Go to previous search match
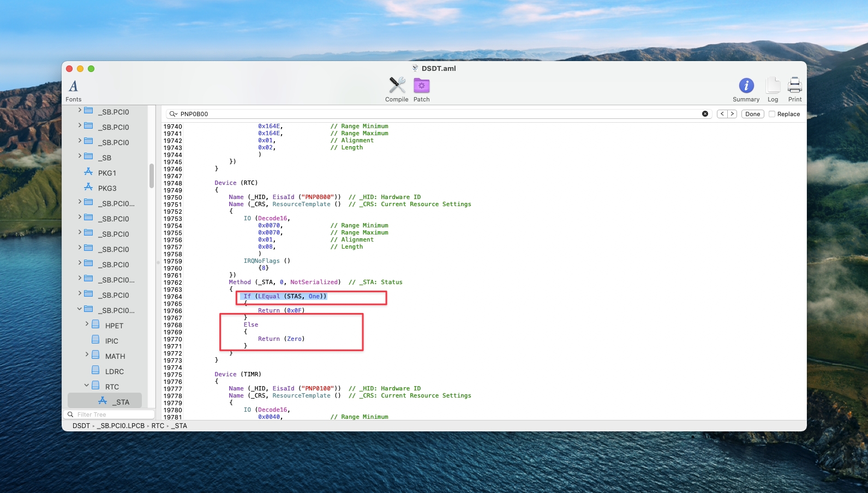This screenshot has width=868, height=493. [722, 114]
